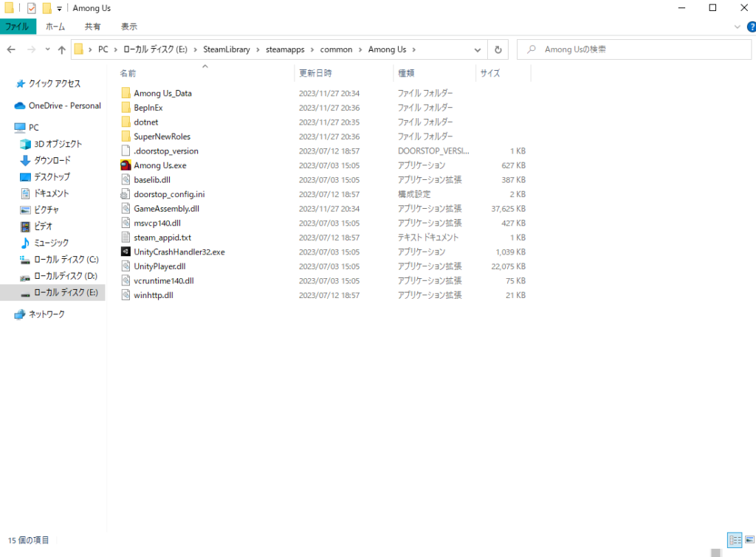Open the ファイル menu tab
756x557 pixels.
tap(17, 27)
